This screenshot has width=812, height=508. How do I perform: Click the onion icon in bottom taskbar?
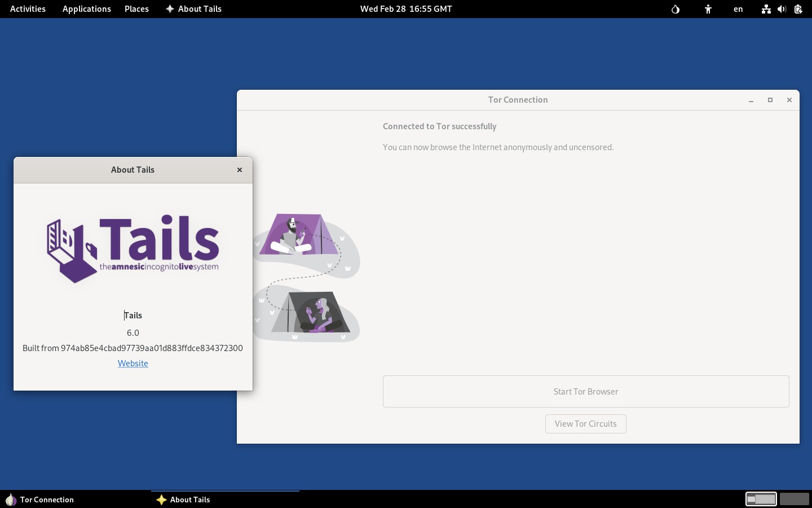[x=10, y=500]
